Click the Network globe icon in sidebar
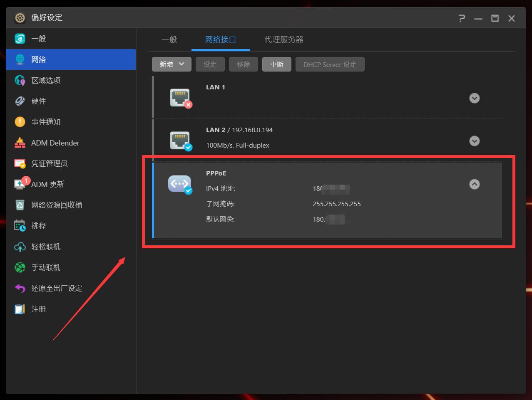Viewport: 532px width, 400px height. [x=20, y=59]
